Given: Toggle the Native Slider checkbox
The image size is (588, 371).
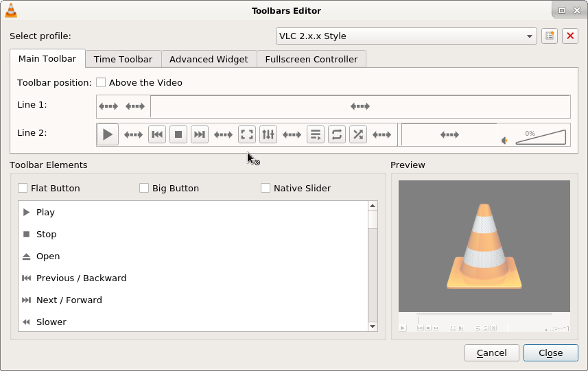Looking at the screenshot, I should [266, 188].
